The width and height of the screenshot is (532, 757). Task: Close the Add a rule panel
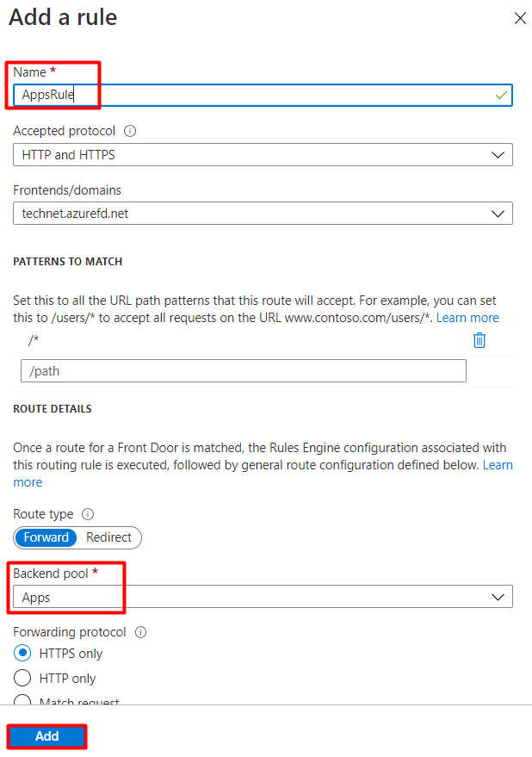[519, 18]
